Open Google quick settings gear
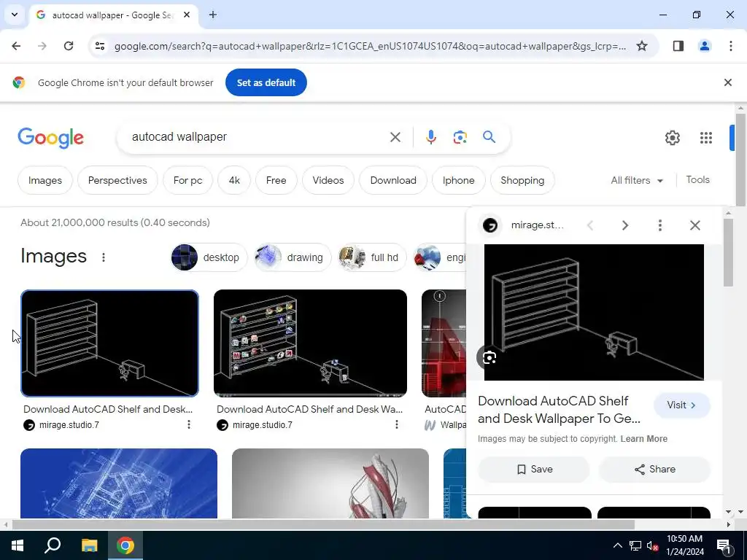 click(672, 138)
